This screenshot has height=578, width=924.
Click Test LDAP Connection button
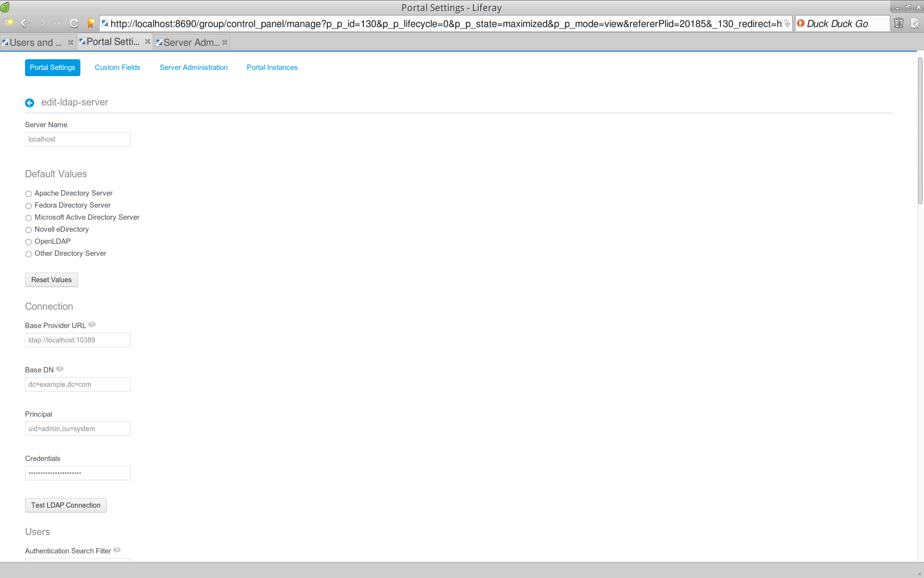66,505
